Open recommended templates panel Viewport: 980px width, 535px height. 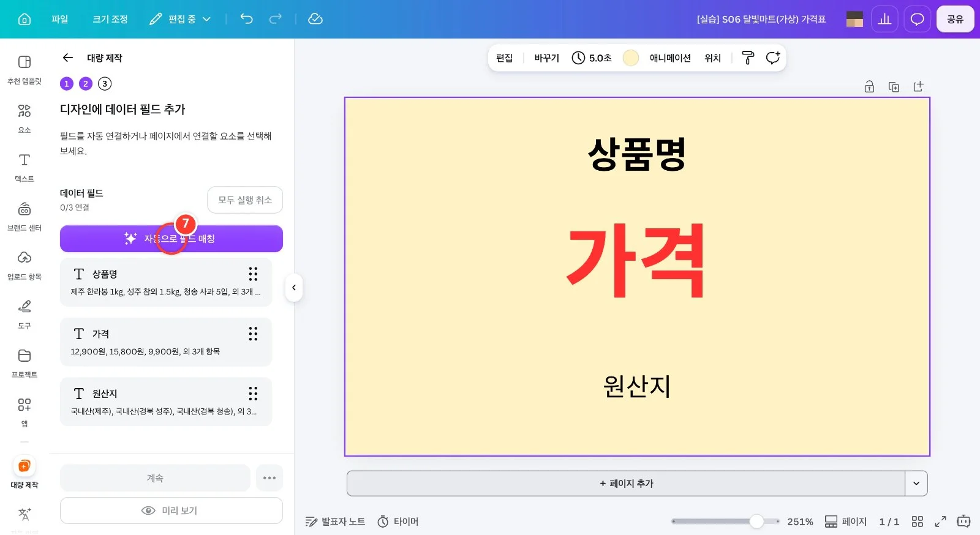(24, 70)
